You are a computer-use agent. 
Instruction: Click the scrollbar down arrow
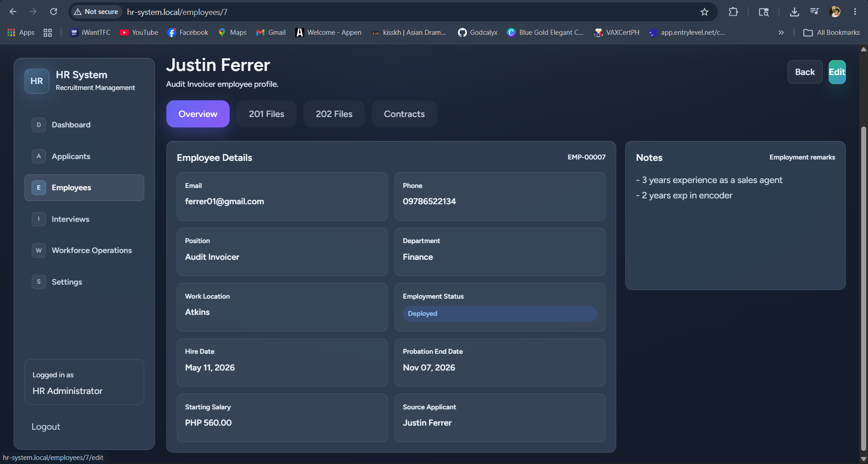(863, 459)
